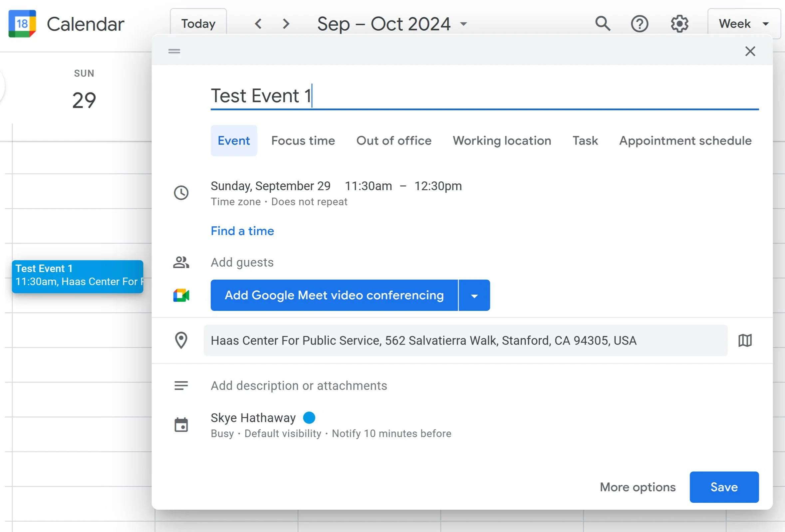
Task: Click the Today button
Action: pos(198,23)
